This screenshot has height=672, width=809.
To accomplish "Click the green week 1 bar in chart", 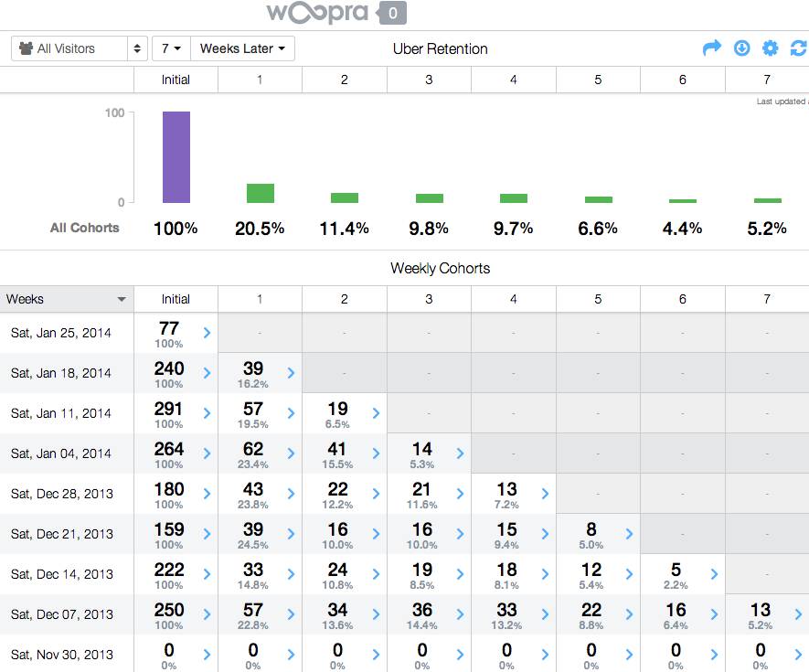I will tap(261, 193).
